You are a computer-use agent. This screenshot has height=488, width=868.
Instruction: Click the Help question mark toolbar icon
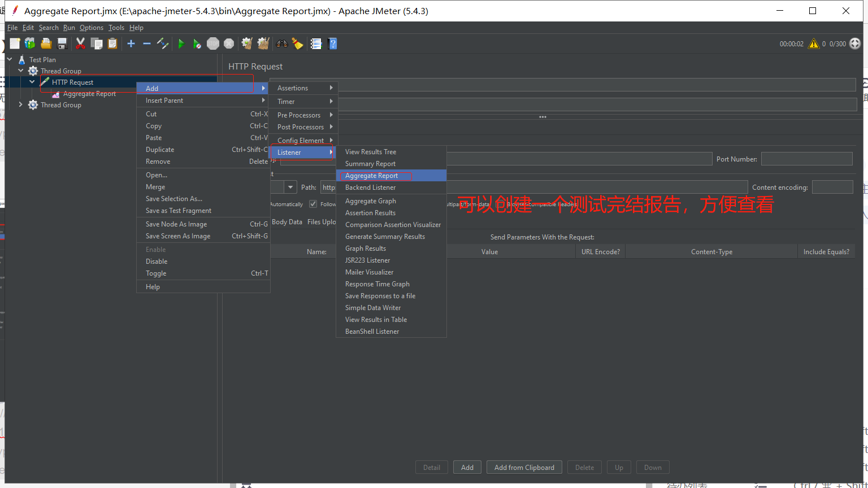coord(332,43)
